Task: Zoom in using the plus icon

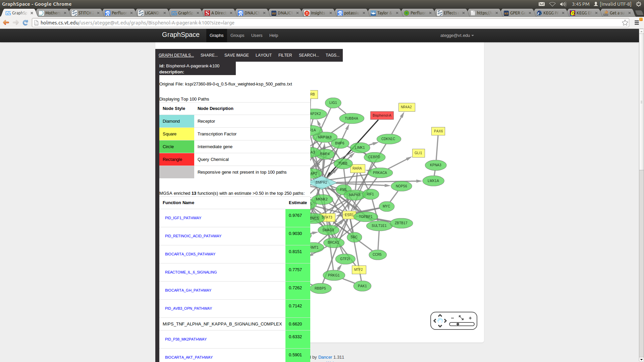Action: tap(470, 318)
